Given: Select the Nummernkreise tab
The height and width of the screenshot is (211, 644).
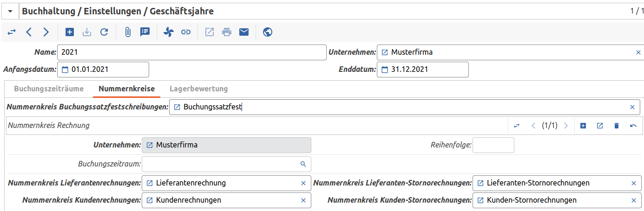Looking at the screenshot, I should 126,89.
